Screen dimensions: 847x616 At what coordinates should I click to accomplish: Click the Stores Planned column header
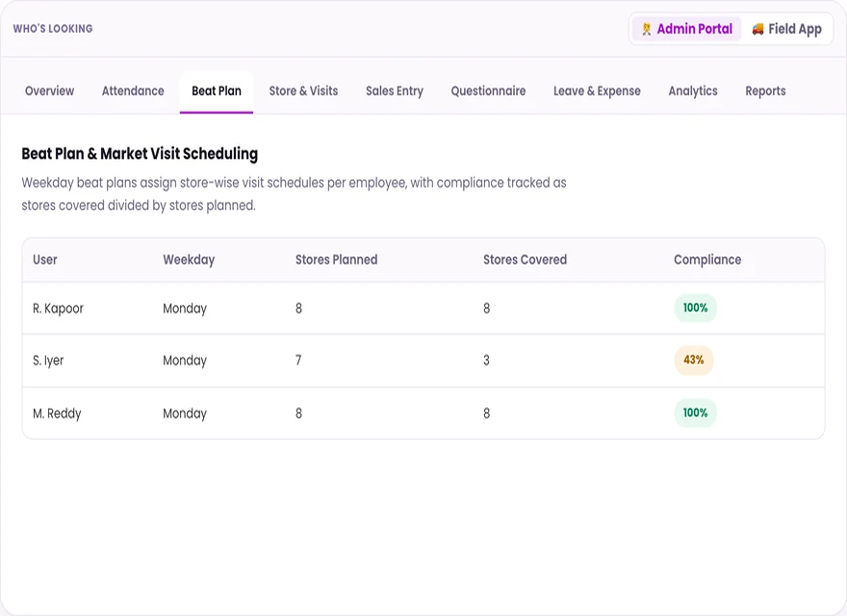337,260
